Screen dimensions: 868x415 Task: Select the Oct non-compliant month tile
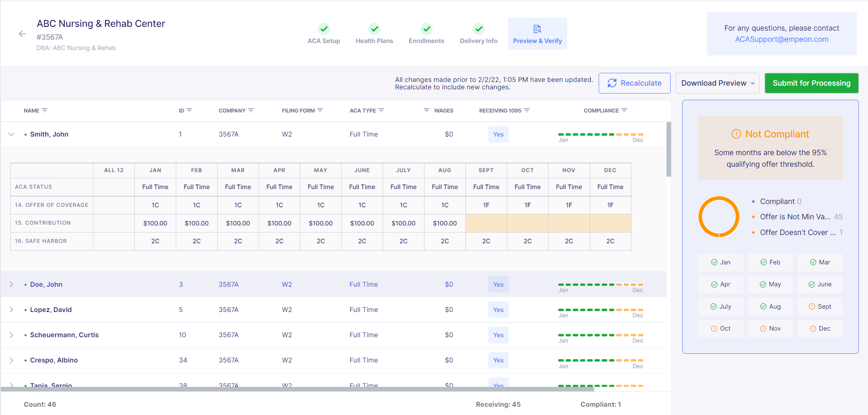coord(721,329)
